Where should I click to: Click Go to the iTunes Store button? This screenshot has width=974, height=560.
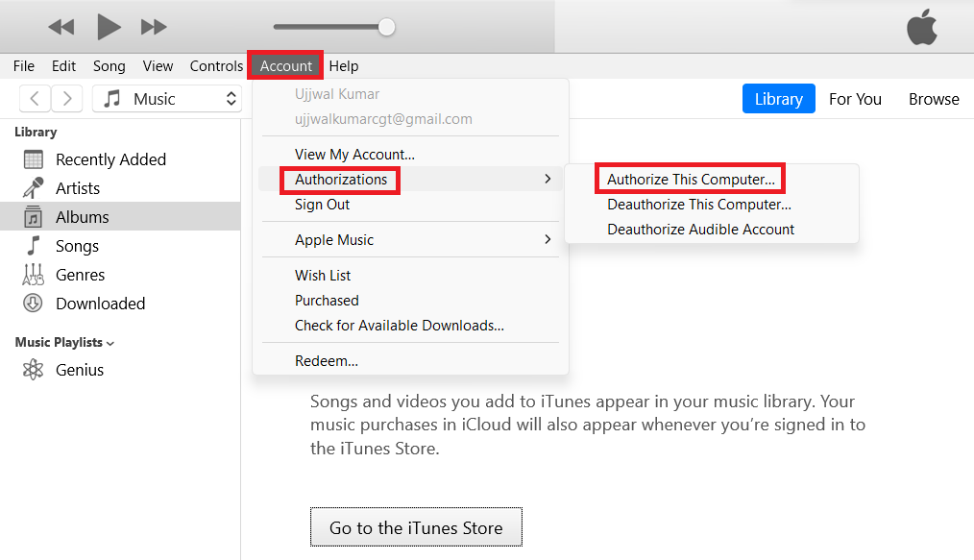pyautogui.click(x=416, y=527)
